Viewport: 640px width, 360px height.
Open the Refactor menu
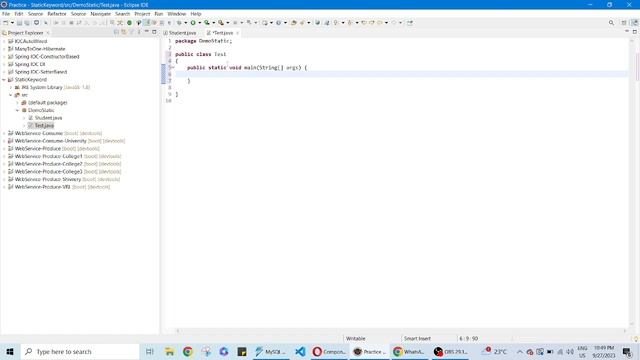click(57, 14)
